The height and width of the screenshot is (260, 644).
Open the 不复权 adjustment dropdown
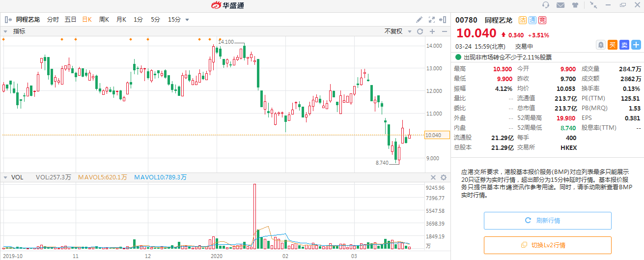(396, 31)
